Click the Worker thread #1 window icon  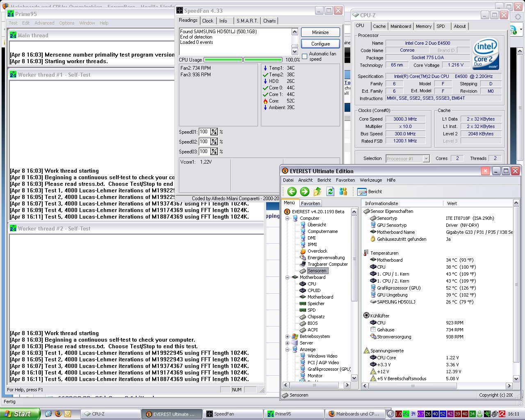tap(13, 75)
